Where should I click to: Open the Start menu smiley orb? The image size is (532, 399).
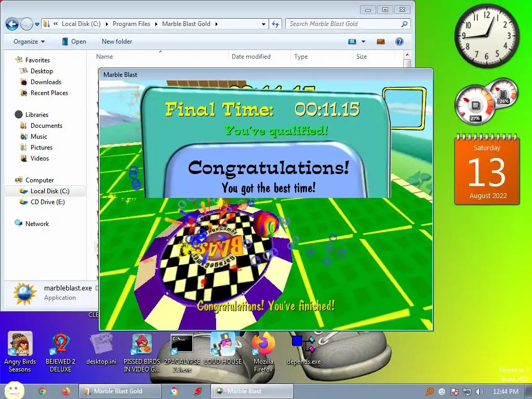click(x=15, y=391)
